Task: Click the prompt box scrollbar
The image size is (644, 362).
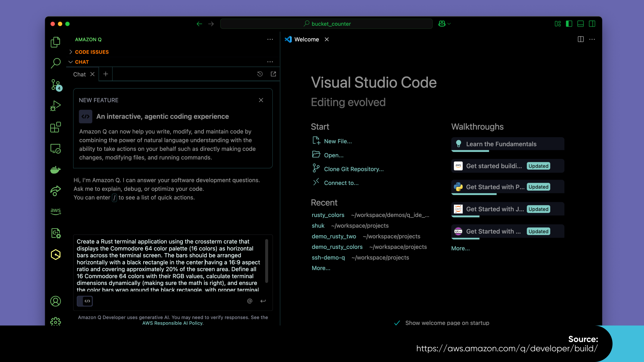Action: tap(266, 261)
